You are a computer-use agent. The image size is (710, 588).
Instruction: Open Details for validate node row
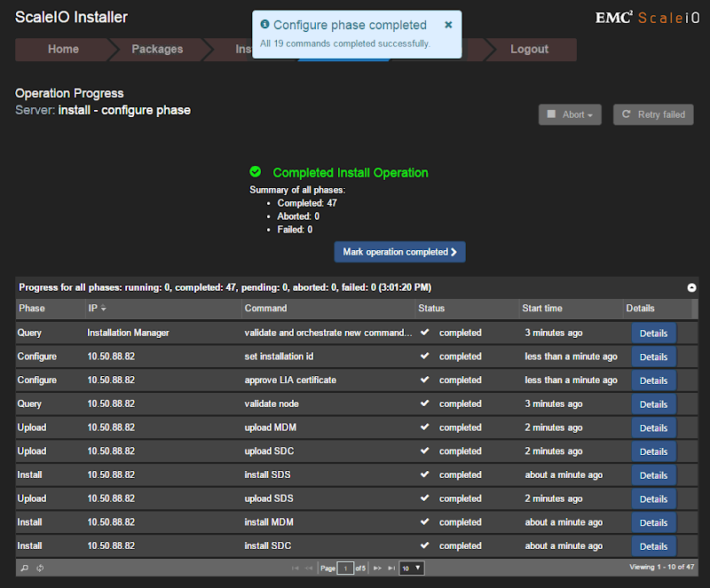pos(653,404)
